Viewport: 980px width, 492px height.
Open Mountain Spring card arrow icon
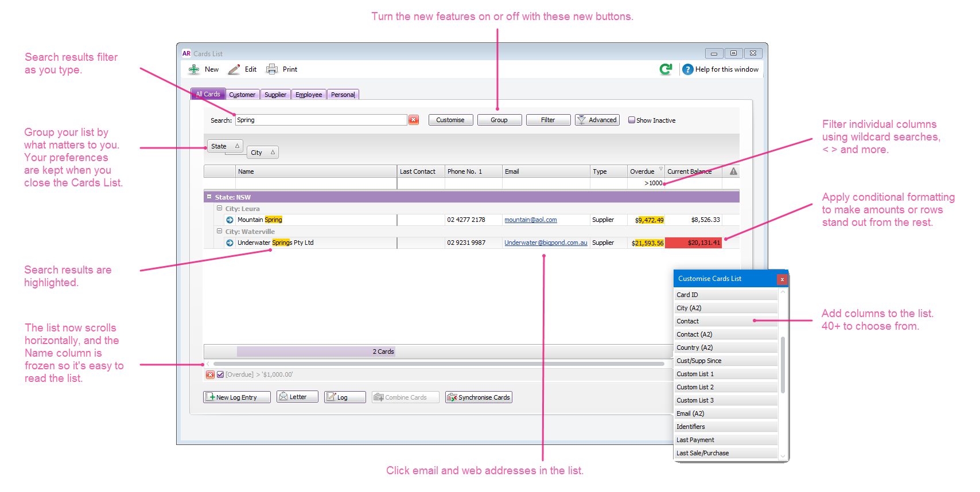tap(230, 220)
